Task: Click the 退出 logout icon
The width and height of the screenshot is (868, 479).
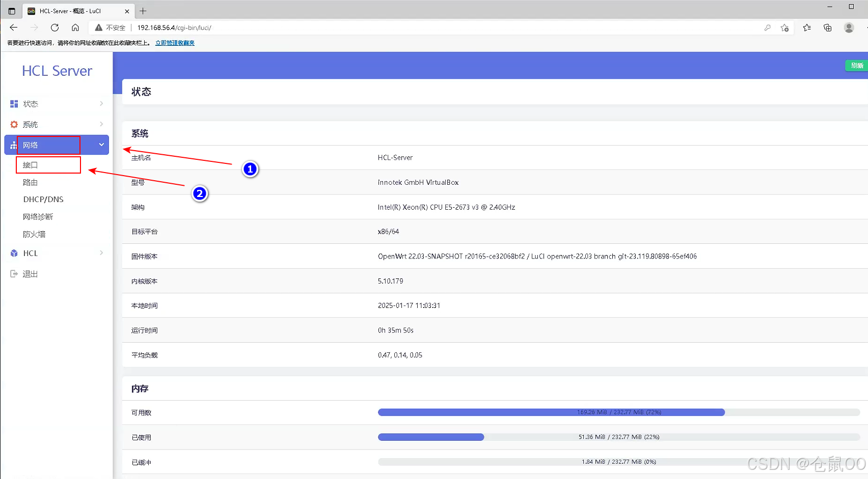Action: point(13,273)
